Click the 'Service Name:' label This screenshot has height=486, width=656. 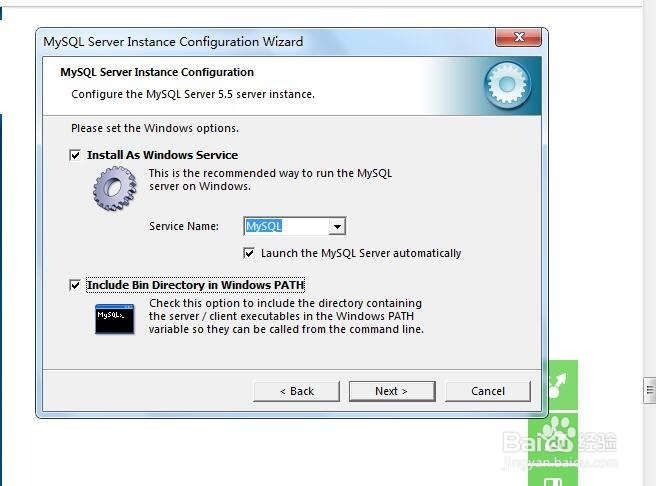(184, 226)
